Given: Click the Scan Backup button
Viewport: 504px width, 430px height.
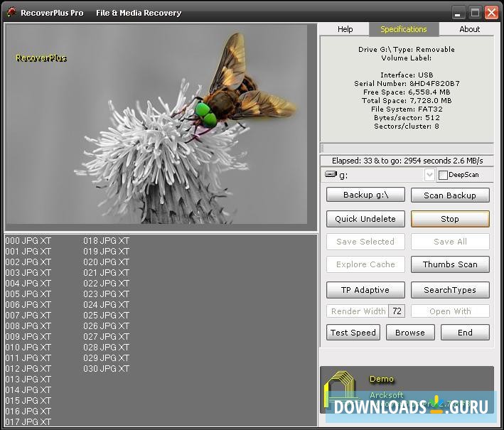Looking at the screenshot, I should tap(450, 195).
